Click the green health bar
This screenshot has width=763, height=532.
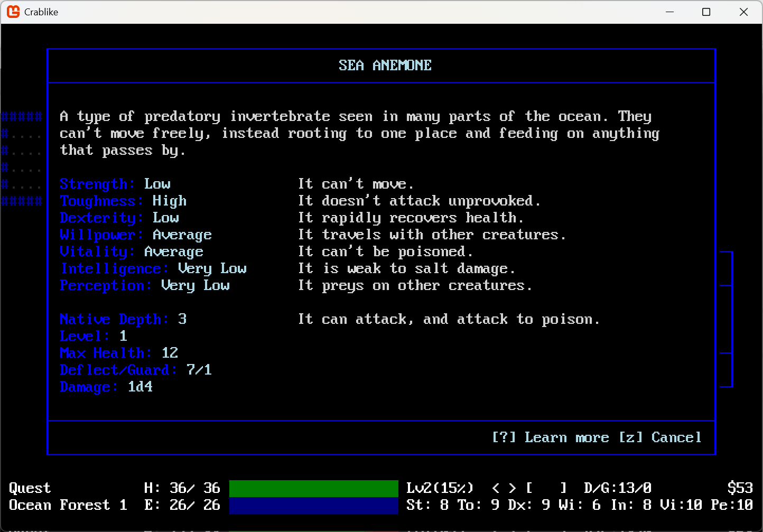click(x=313, y=488)
